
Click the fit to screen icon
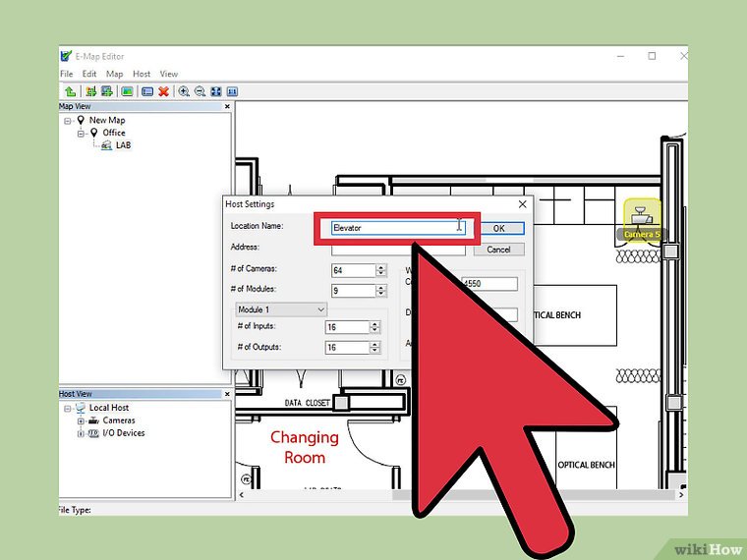(216, 91)
